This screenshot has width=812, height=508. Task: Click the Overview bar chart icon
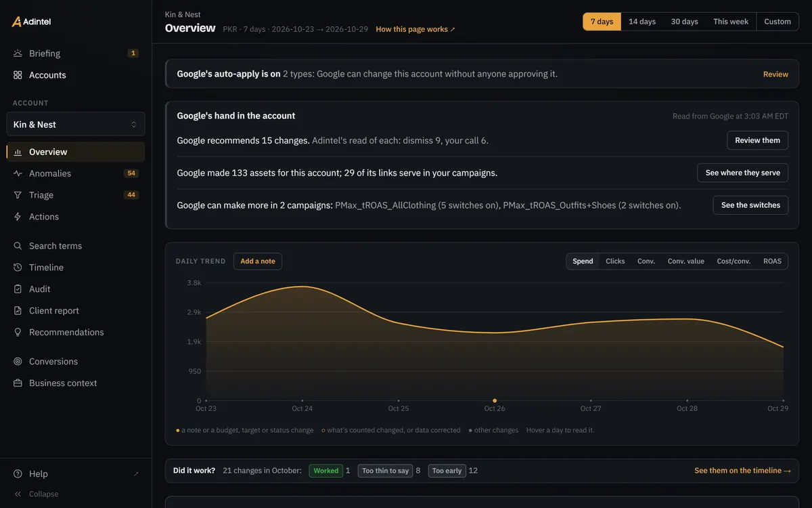[18, 152]
